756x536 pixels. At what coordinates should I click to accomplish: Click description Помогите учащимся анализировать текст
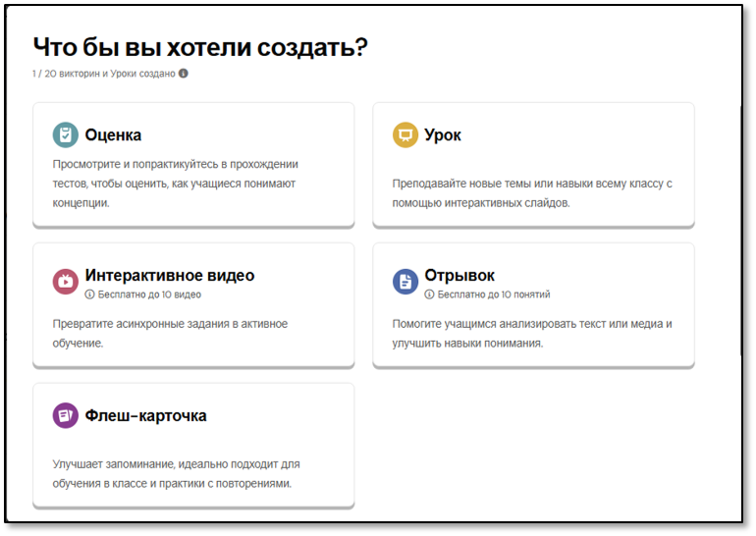point(532,334)
